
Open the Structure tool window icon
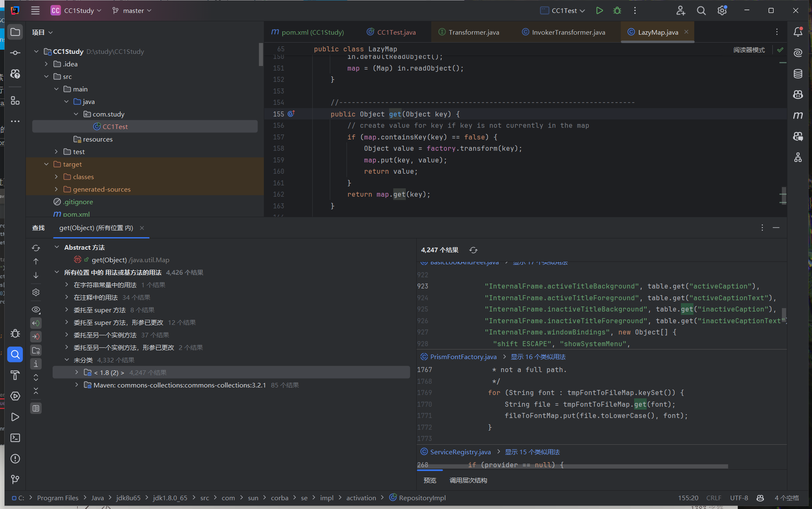point(15,100)
